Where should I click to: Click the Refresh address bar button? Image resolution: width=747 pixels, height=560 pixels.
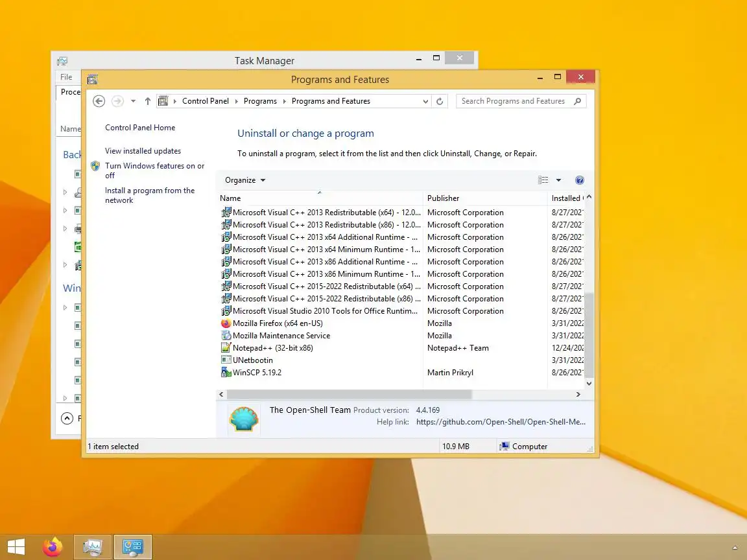(x=440, y=101)
